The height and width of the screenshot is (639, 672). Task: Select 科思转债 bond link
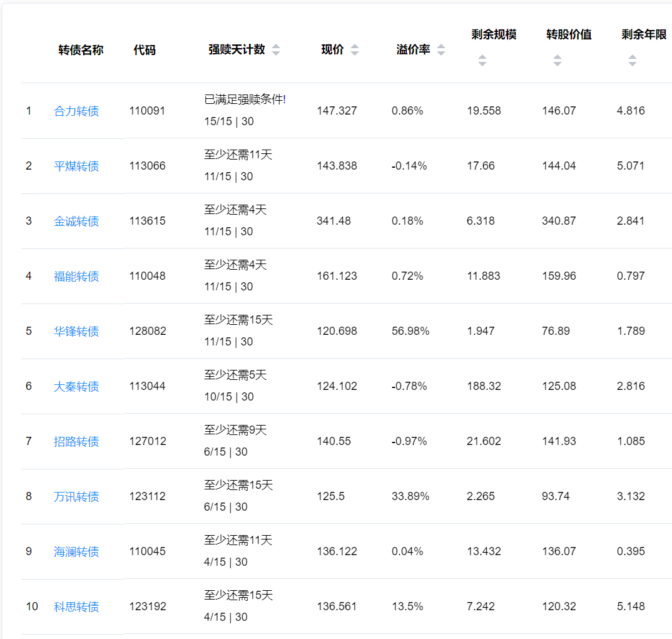76,607
